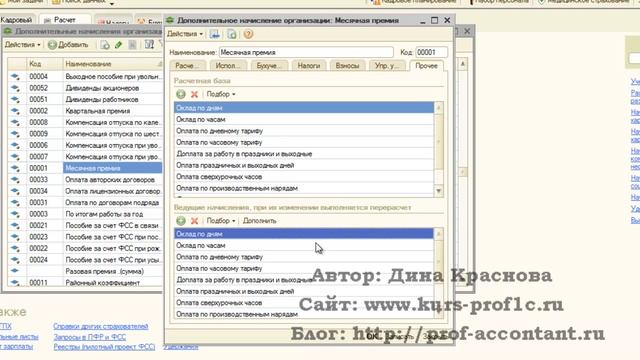Click the save-record icon next to Действия in the dialog

(215, 34)
